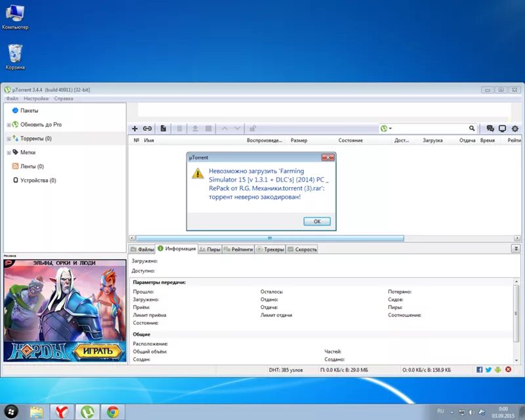Click Move Up Queue arrow icon
The image size is (525, 420).
[224, 129]
